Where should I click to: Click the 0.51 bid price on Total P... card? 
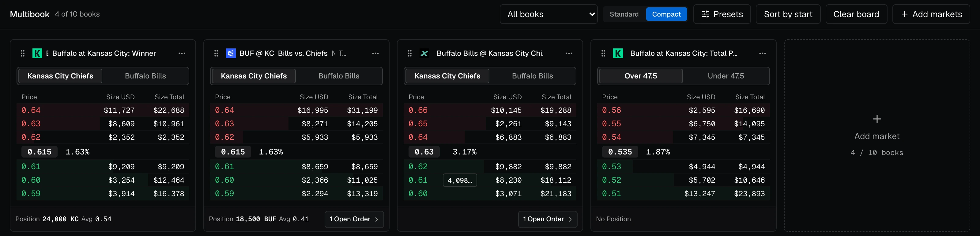pos(611,193)
